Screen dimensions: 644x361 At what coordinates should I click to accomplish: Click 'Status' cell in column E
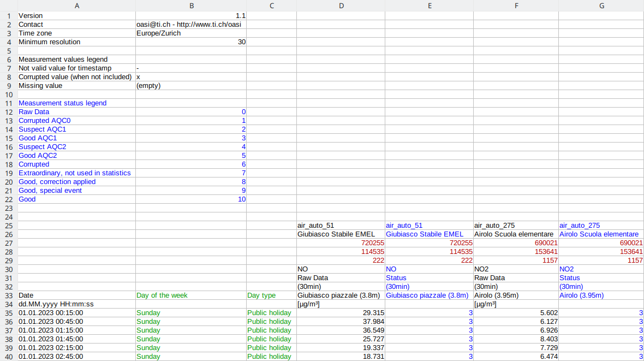[429, 278]
